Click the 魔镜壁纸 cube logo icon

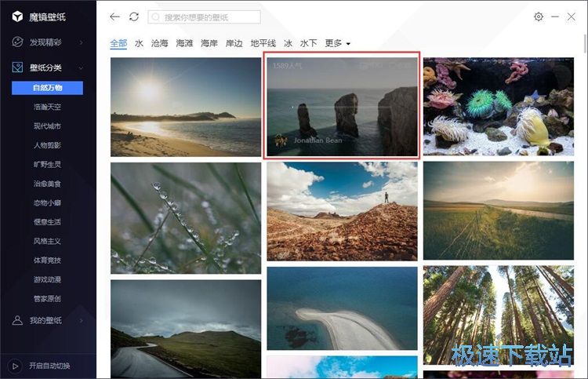[17, 16]
